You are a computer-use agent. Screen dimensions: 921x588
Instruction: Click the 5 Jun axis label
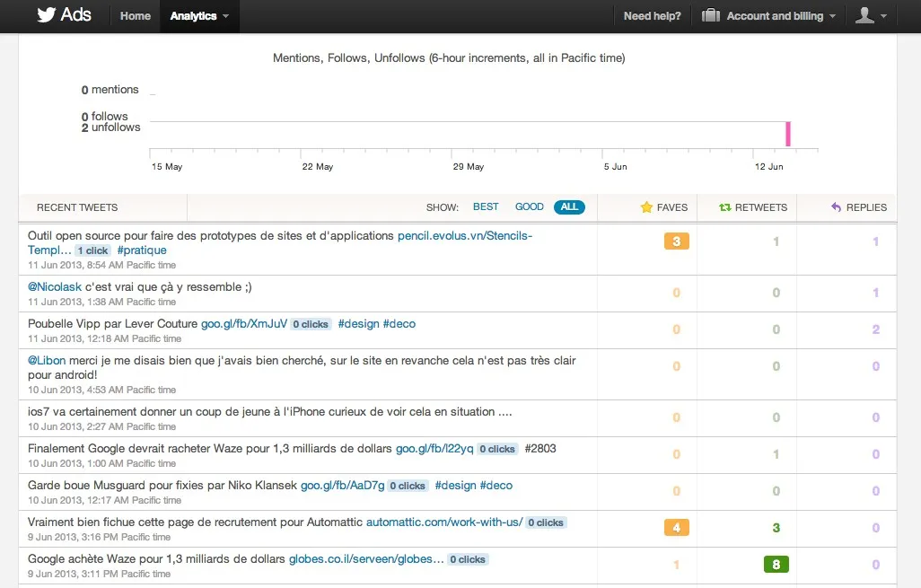[x=615, y=167]
